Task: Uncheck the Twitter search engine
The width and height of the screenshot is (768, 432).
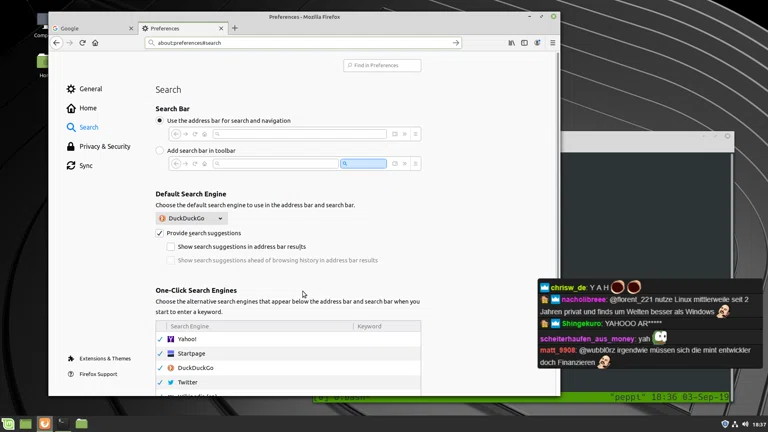Action: coord(160,383)
